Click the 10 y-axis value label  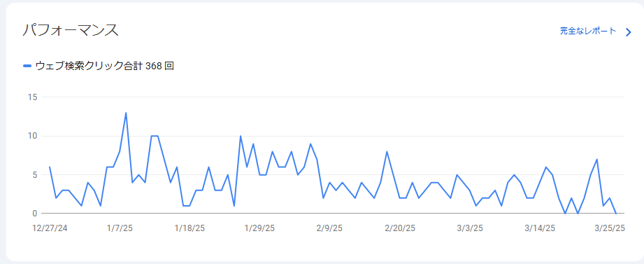pyautogui.click(x=33, y=136)
